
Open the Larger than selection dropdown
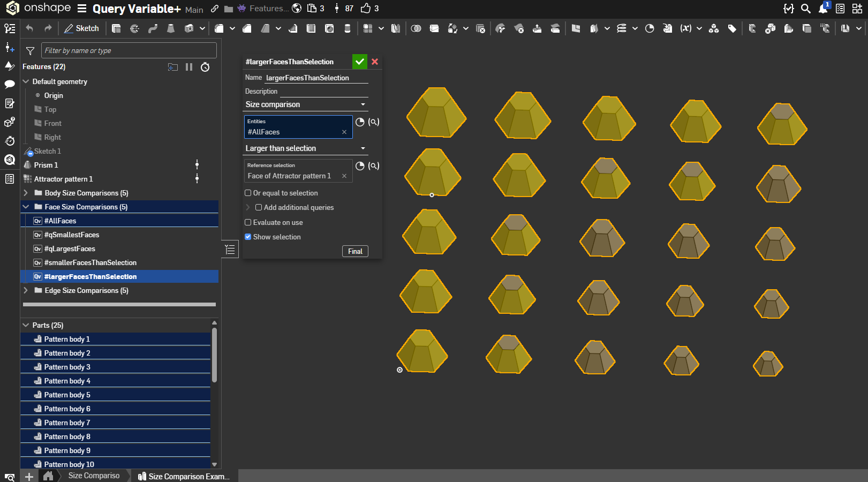(305, 148)
